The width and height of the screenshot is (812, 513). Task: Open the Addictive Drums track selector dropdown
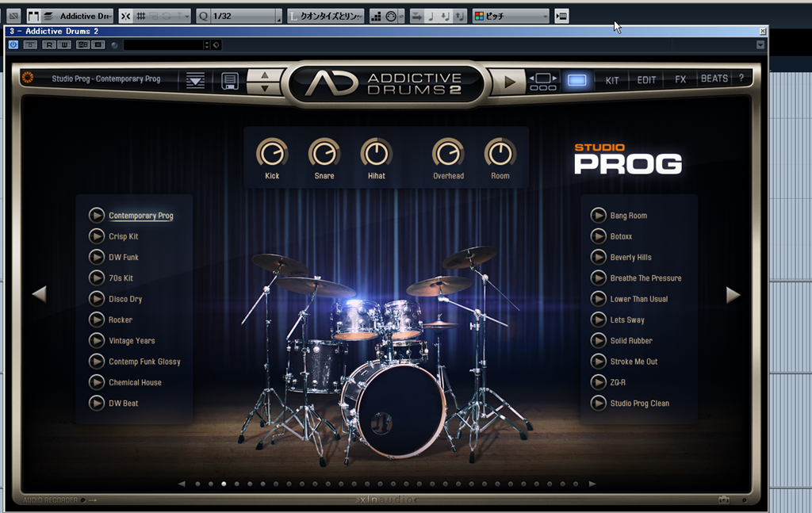[x=77, y=16]
